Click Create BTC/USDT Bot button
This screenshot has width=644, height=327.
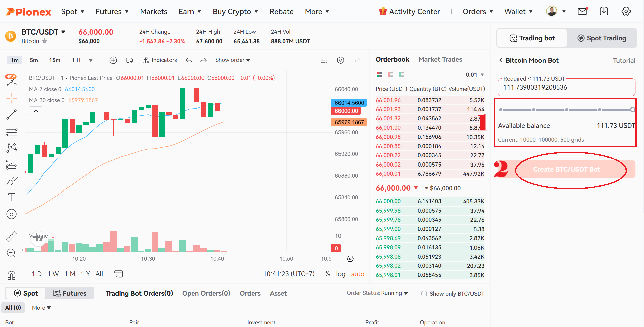pos(567,169)
